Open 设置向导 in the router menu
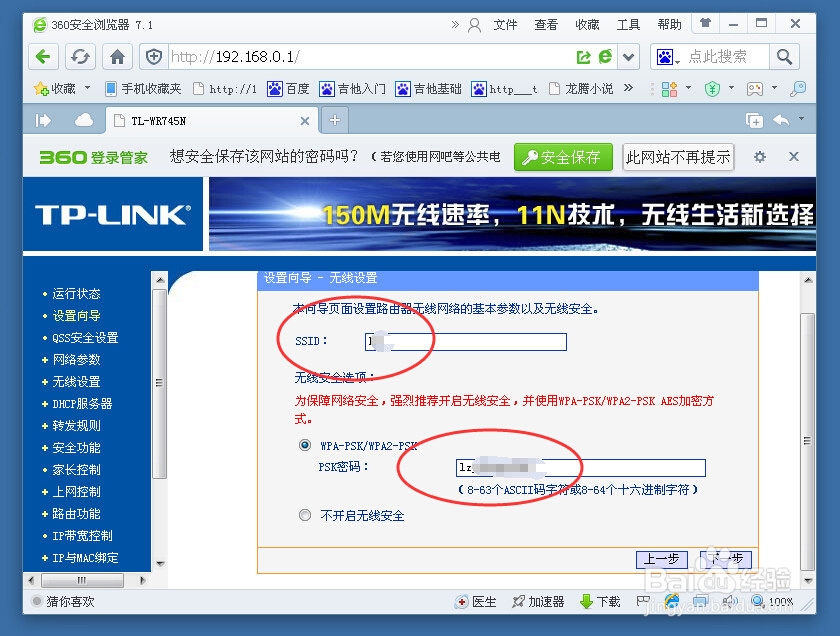840x636 pixels. 76,316
